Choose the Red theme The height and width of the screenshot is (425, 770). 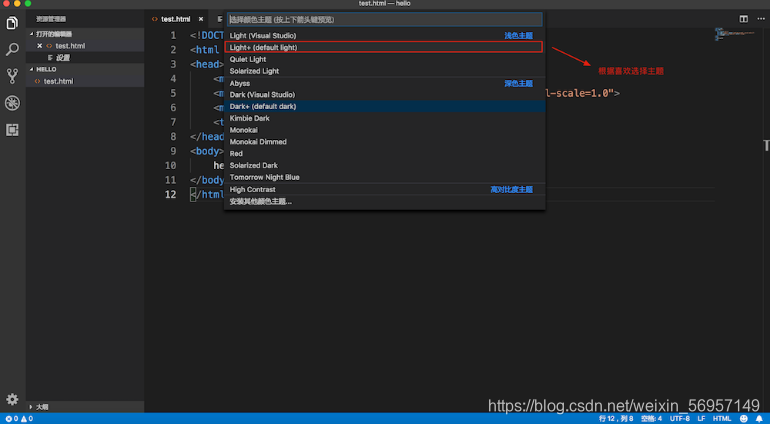click(x=385, y=153)
